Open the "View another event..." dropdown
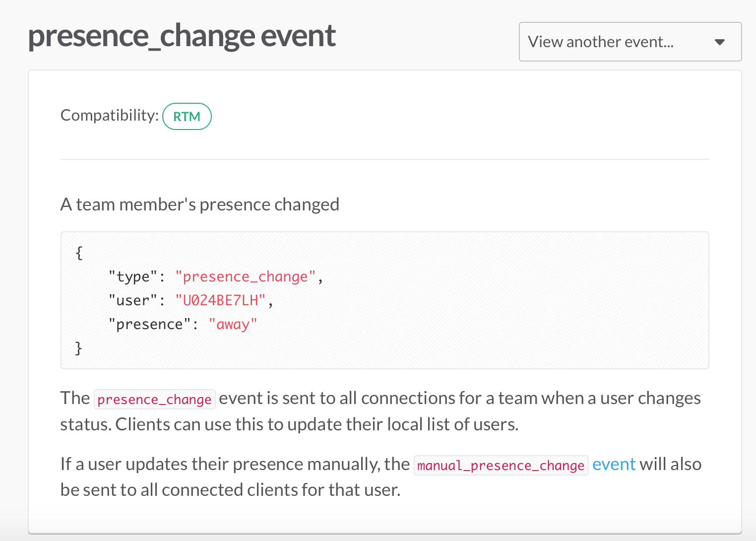The image size is (756, 541). click(x=600, y=42)
